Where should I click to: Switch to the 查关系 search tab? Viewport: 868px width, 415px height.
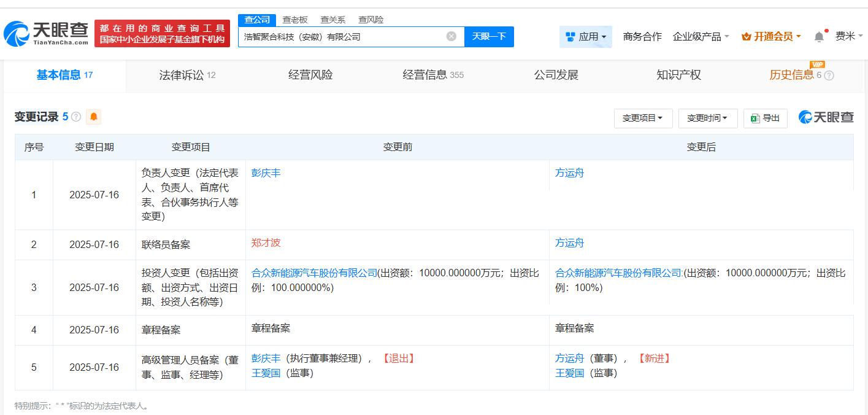point(333,20)
